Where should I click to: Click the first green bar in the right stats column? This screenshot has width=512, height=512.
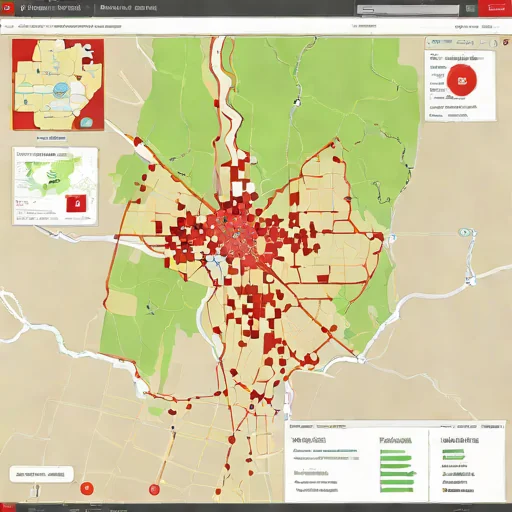click(x=453, y=452)
